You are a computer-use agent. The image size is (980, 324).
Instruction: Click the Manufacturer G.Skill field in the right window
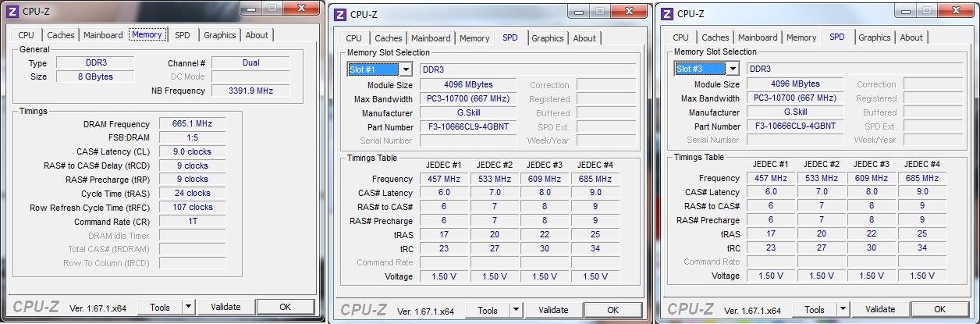point(795,112)
